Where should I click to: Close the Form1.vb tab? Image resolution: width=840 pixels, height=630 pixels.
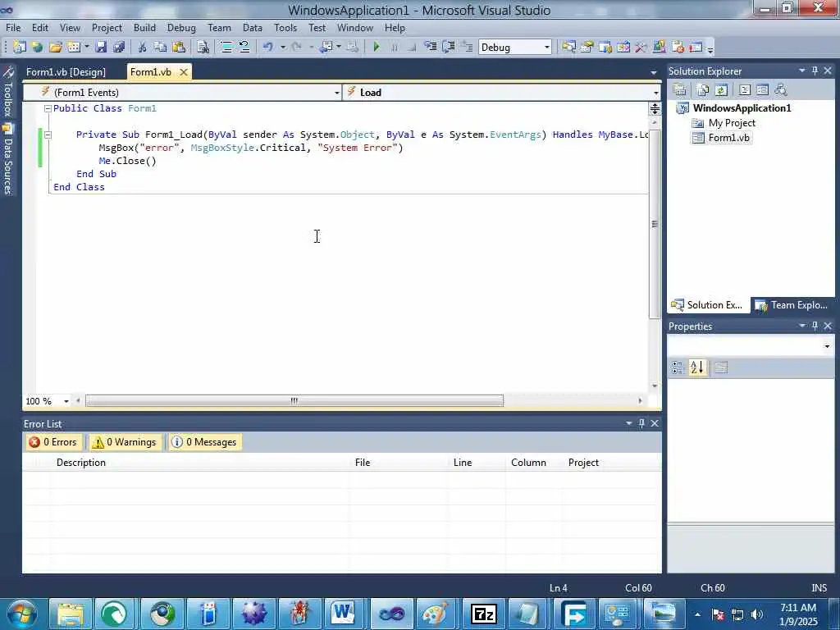(x=183, y=72)
